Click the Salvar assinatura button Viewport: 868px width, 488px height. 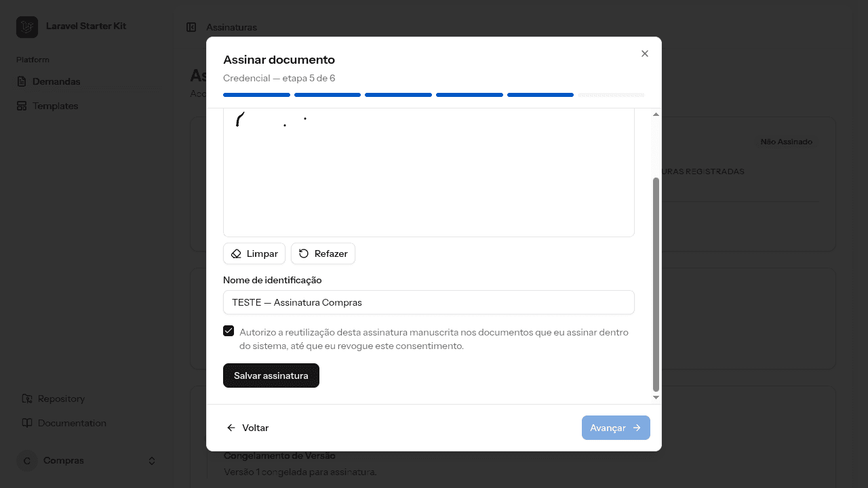(271, 375)
